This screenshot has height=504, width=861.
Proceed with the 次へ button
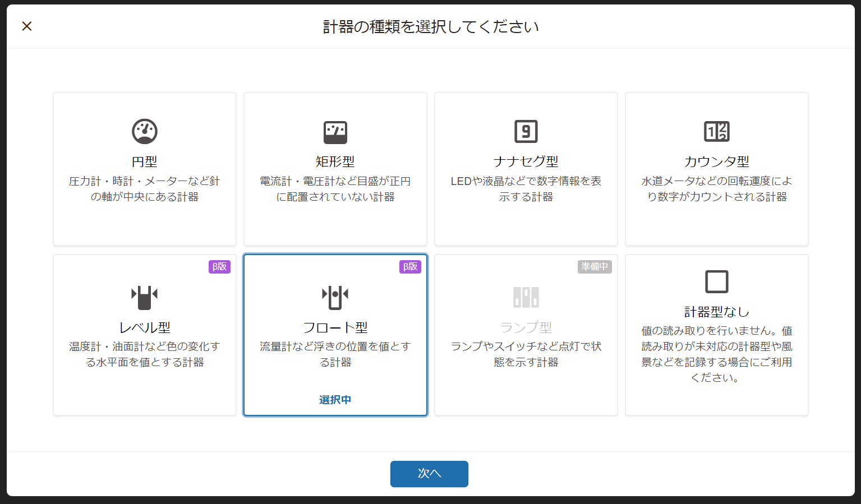(429, 474)
